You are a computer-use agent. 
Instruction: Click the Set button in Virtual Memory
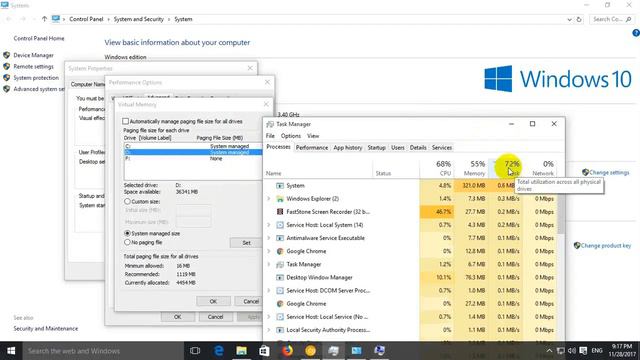[x=246, y=243]
